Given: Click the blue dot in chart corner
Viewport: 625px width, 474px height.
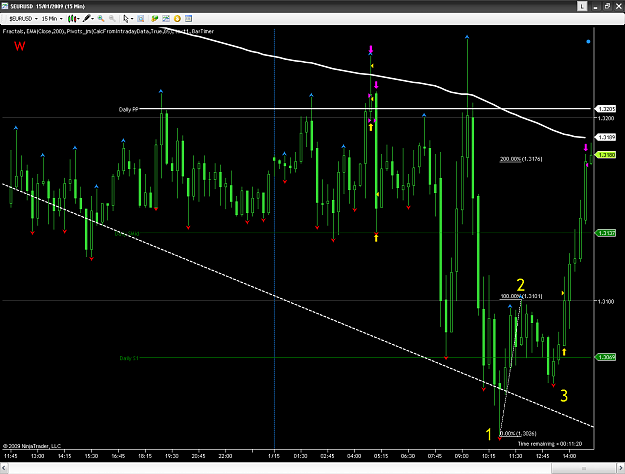Looking at the screenshot, I should [588, 41].
